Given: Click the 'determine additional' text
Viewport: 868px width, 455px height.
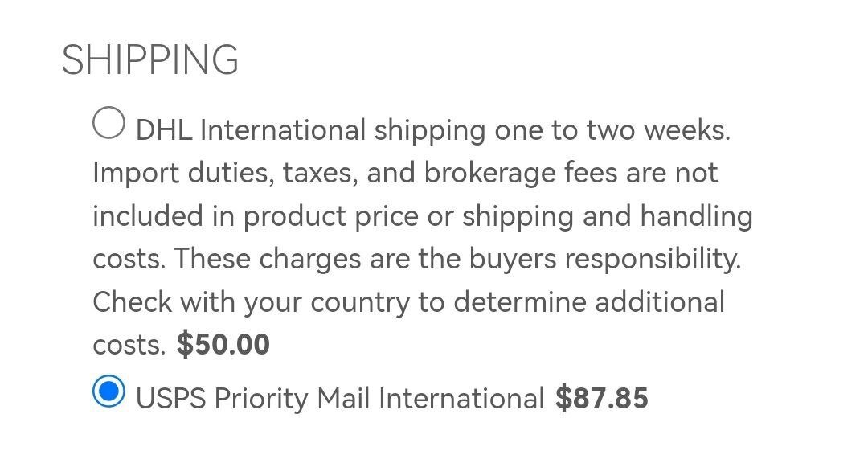Looking at the screenshot, I should pos(589,302).
